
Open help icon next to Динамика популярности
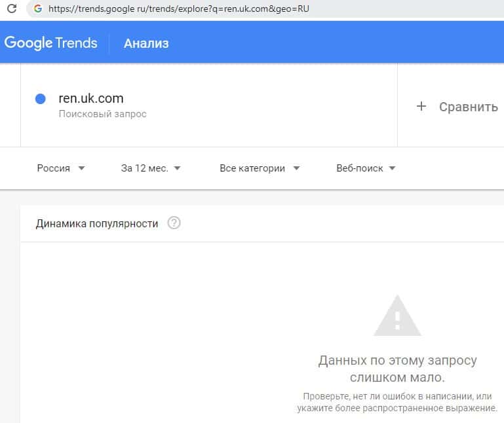tap(174, 223)
